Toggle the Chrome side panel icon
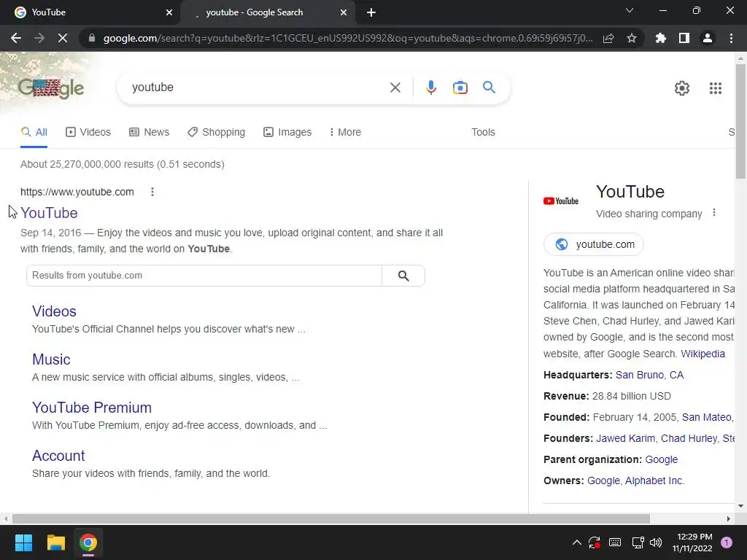 coord(684,38)
